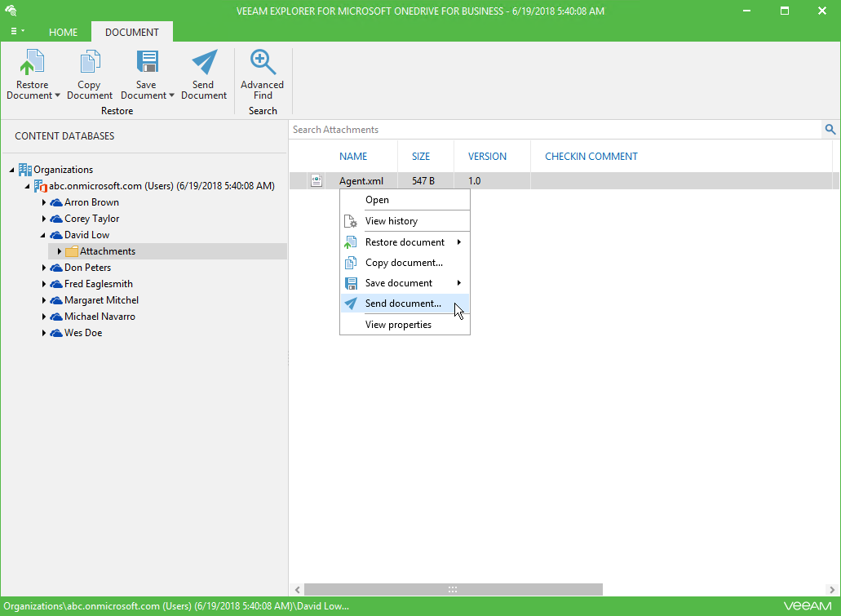Open Restore document submenu arrow
The width and height of the screenshot is (841, 616).
(459, 242)
